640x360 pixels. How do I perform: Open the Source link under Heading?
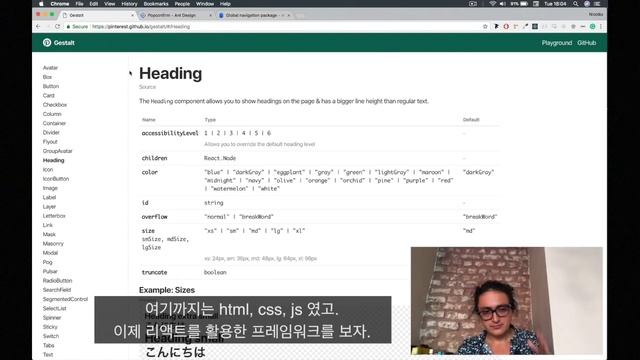[x=147, y=87]
